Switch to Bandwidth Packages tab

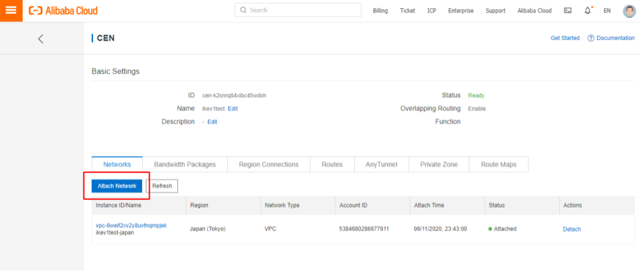[x=185, y=164]
